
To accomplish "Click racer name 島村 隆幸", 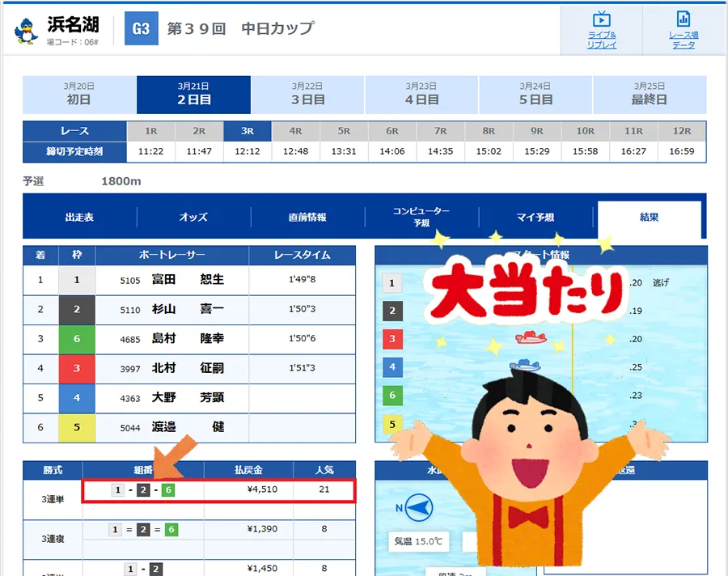I will tap(187, 339).
